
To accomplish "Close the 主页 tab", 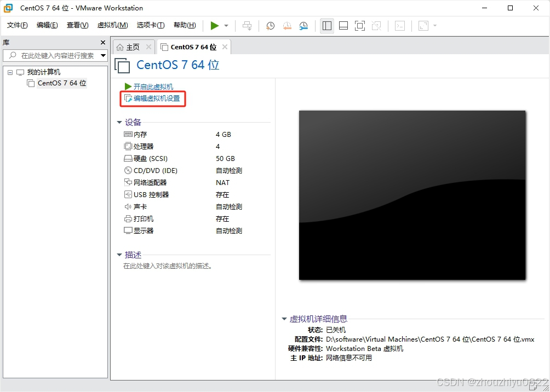I will 148,47.
